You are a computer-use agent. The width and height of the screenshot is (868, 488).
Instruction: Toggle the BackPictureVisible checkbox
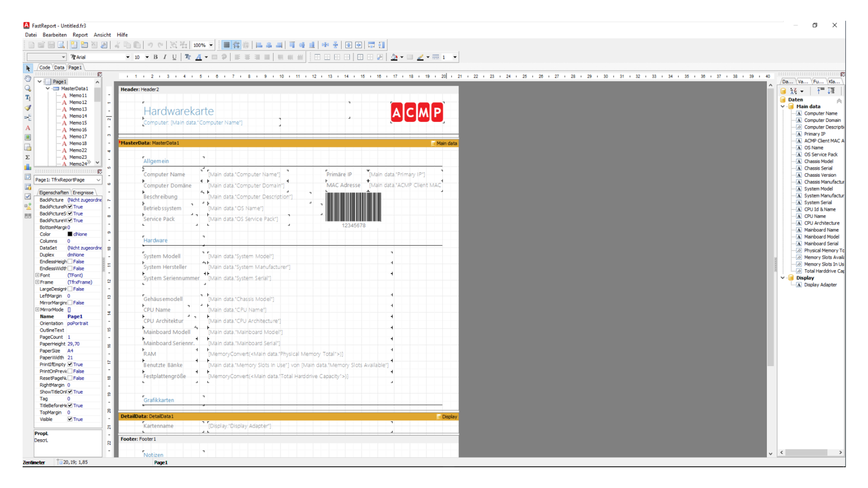click(70, 221)
